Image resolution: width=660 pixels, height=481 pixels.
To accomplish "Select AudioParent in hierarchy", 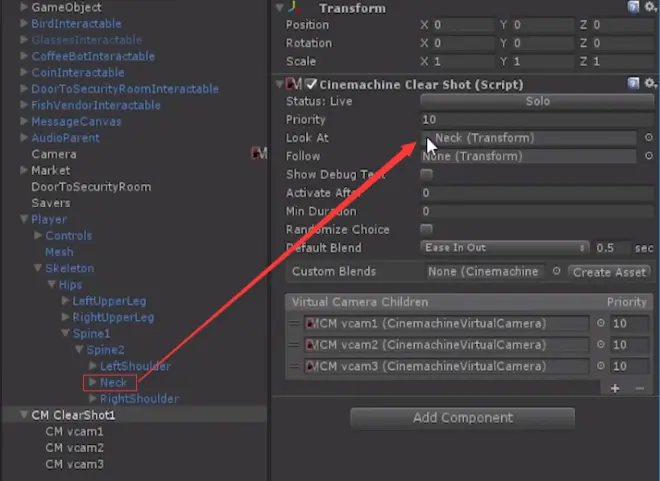I will point(65,138).
